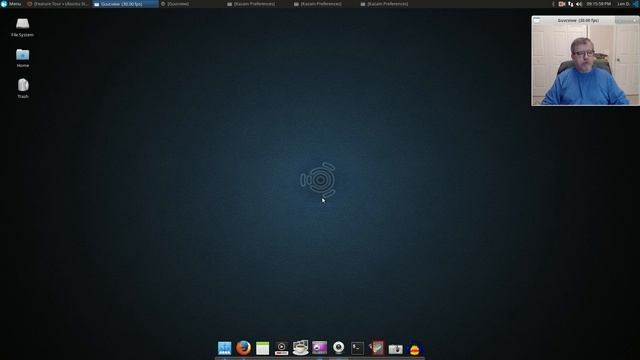The height and width of the screenshot is (360, 640).
Task: Open the Menu button in top panel
Action: pos(11,4)
